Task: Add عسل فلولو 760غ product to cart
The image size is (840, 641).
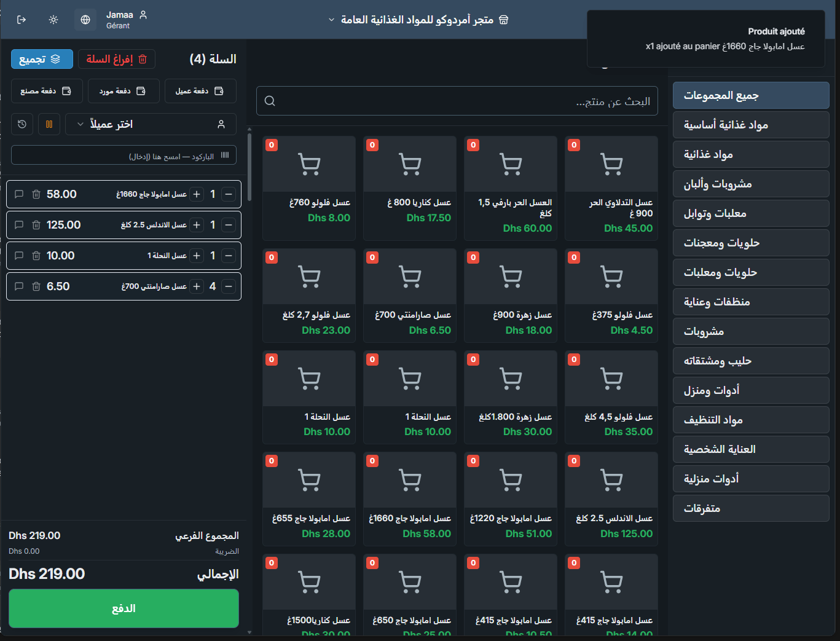Action: click(x=309, y=188)
